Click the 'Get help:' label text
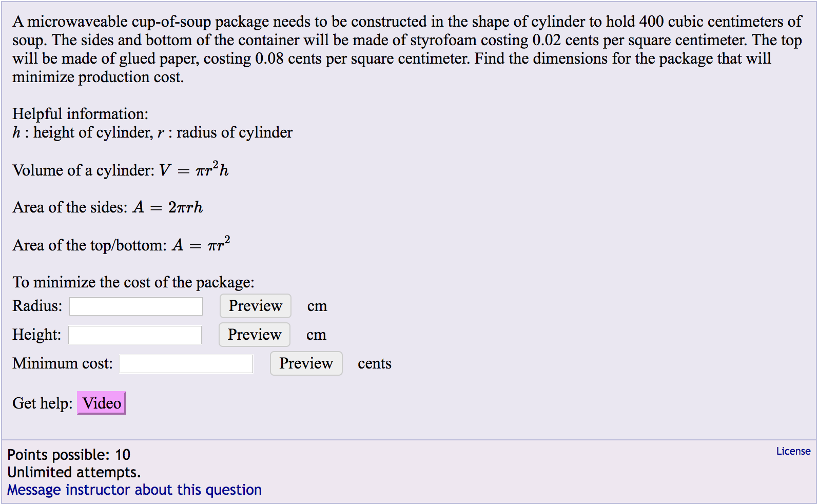 [43, 403]
